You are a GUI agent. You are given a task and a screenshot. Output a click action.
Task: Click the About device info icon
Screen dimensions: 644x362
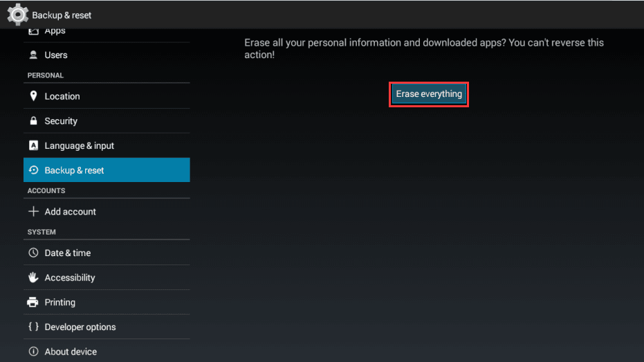[33, 352]
